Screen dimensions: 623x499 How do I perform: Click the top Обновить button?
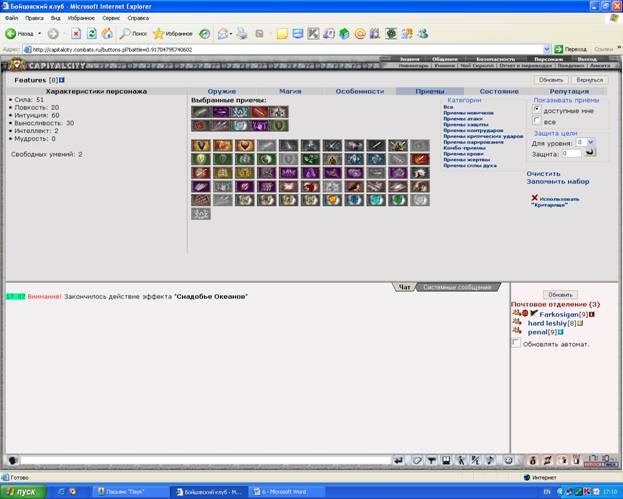[551, 80]
